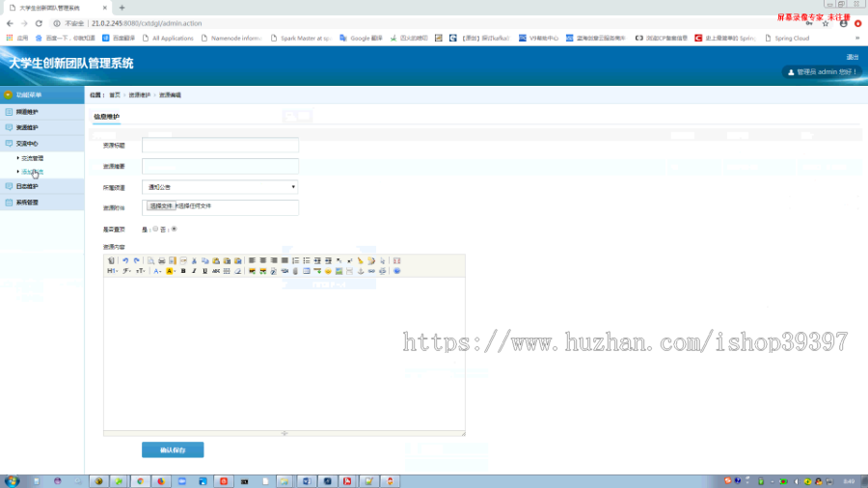This screenshot has width=868, height=488.
Task: Click the redo icon in editor toolbar
Action: 136,260
